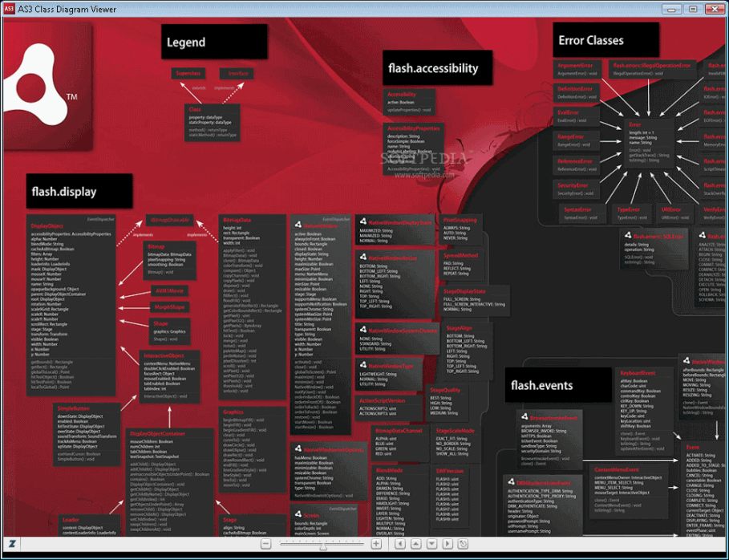Click the reset view circular icon
Image resolution: width=729 pixels, height=560 pixels.
click(463, 544)
